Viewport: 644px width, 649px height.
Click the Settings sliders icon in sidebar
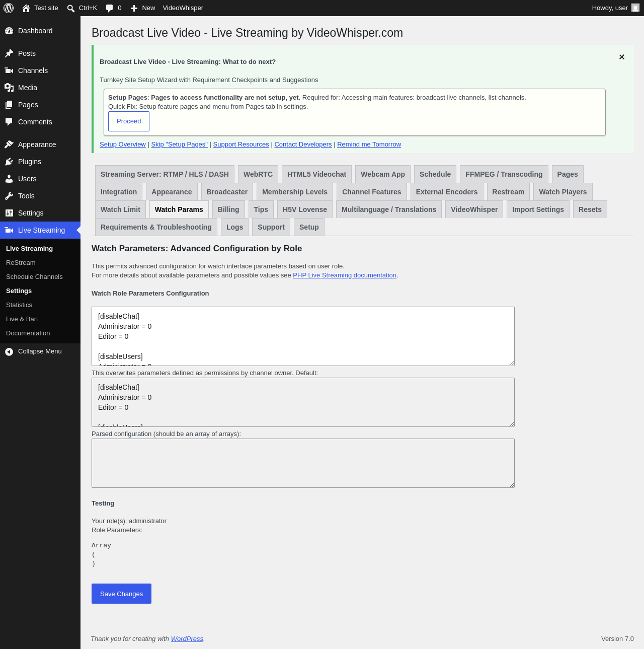(9, 213)
